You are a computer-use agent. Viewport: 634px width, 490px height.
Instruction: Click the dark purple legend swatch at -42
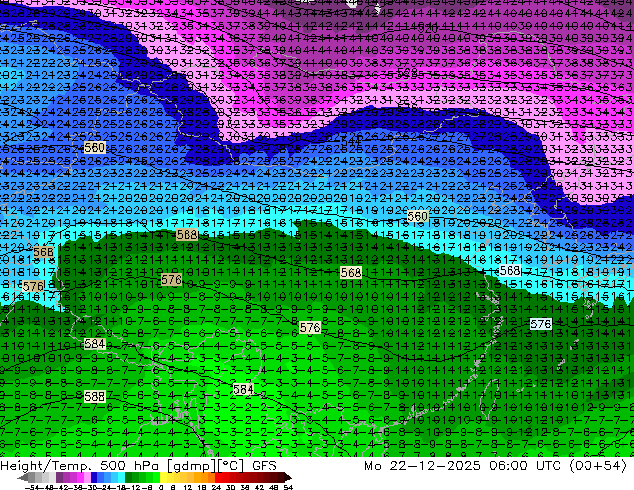tap(59, 478)
